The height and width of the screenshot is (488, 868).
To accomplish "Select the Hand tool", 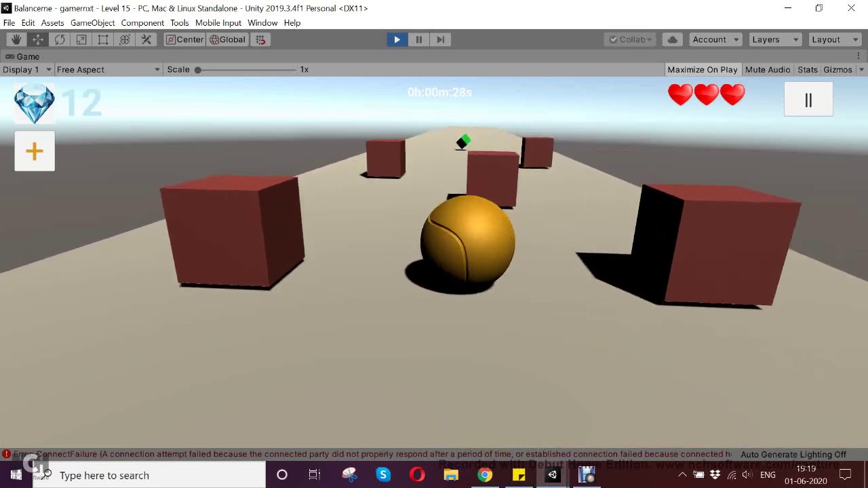I will (x=16, y=39).
